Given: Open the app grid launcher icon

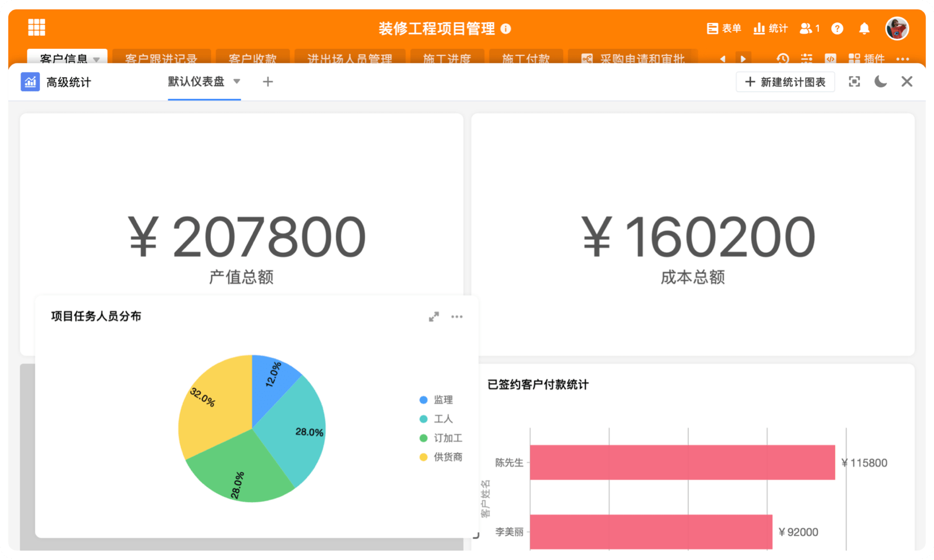Looking at the screenshot, I should (37, 27).
